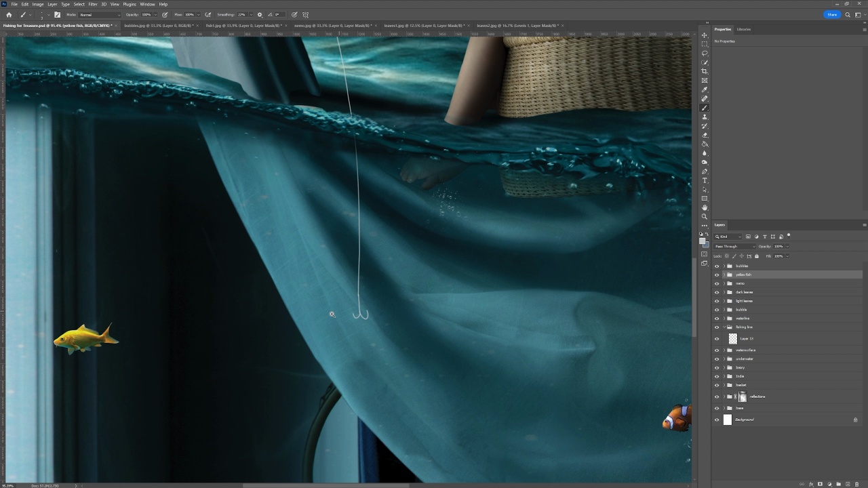Select the Crop tool
This screenshot has height=488, width=868.
705,71
